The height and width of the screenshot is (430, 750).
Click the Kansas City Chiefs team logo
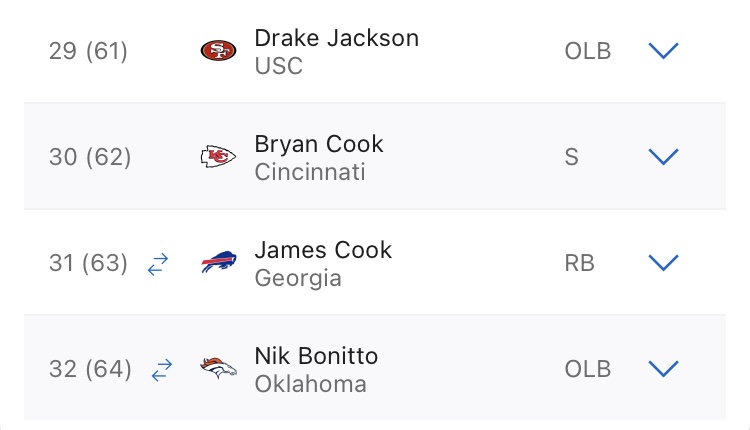point(219,157)
